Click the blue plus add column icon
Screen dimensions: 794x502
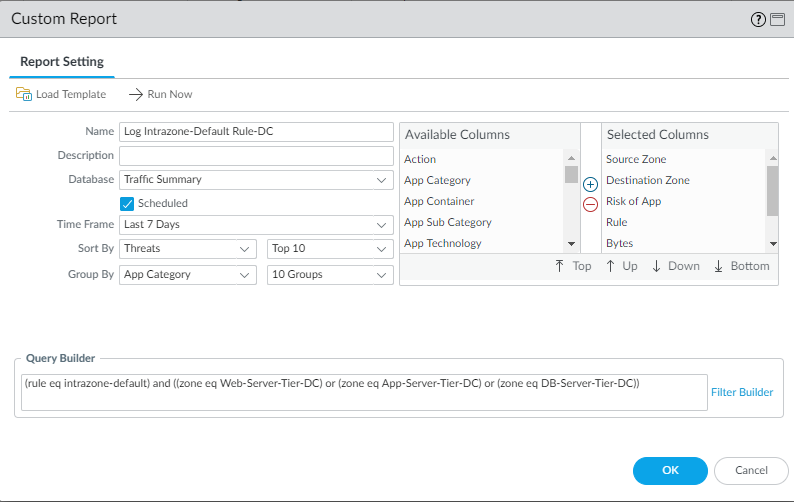click(x=590, y=185)
